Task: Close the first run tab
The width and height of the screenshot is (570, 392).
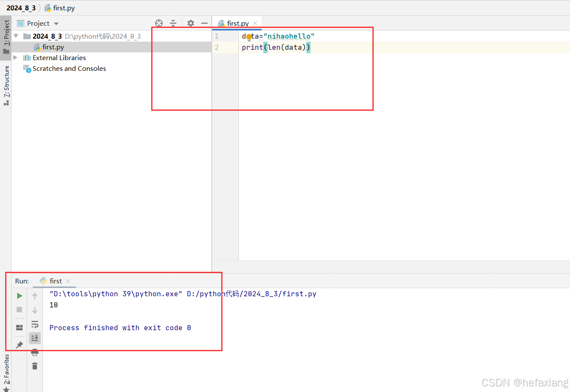Action: [68, 281]
